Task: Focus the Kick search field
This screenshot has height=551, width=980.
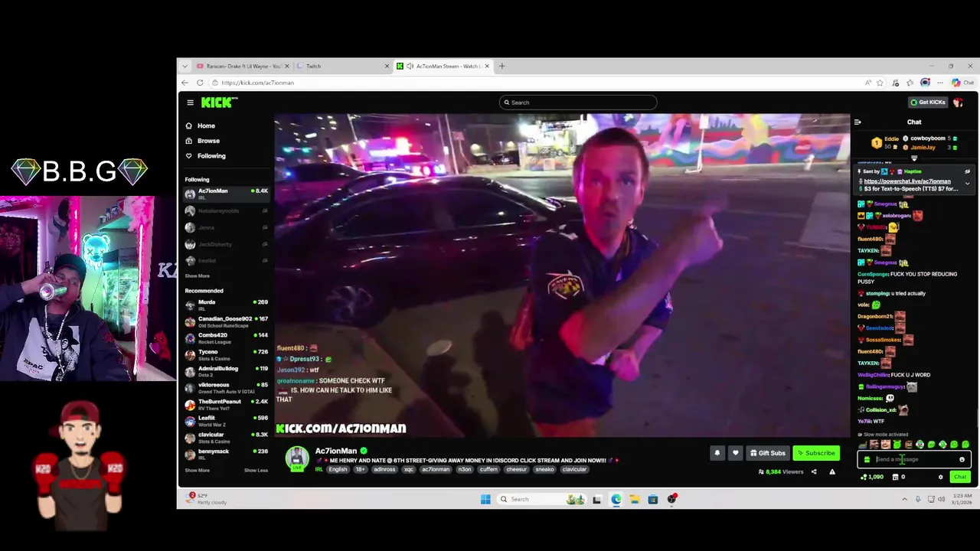Action: (578, 103)
